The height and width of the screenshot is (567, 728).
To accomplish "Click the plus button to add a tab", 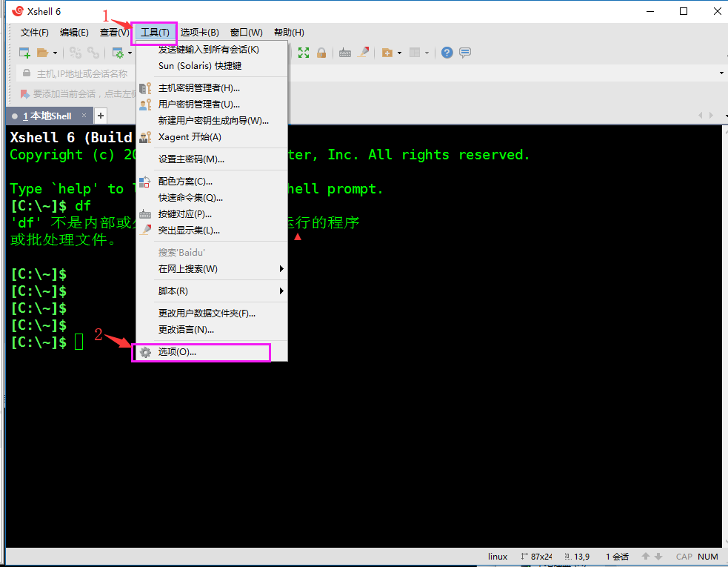I will [x=100, y=116].
